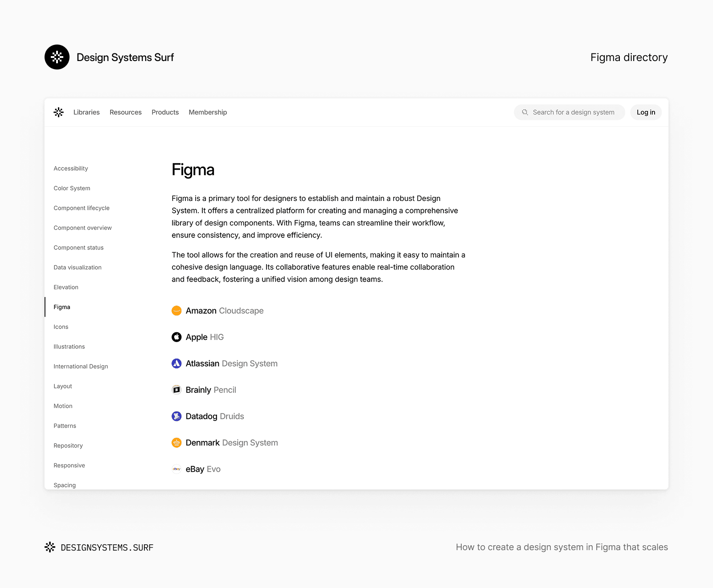Select Layout in the sidebar
This screenshot has width=713, height=588.
pyautogui.click(x=63, y=386)
